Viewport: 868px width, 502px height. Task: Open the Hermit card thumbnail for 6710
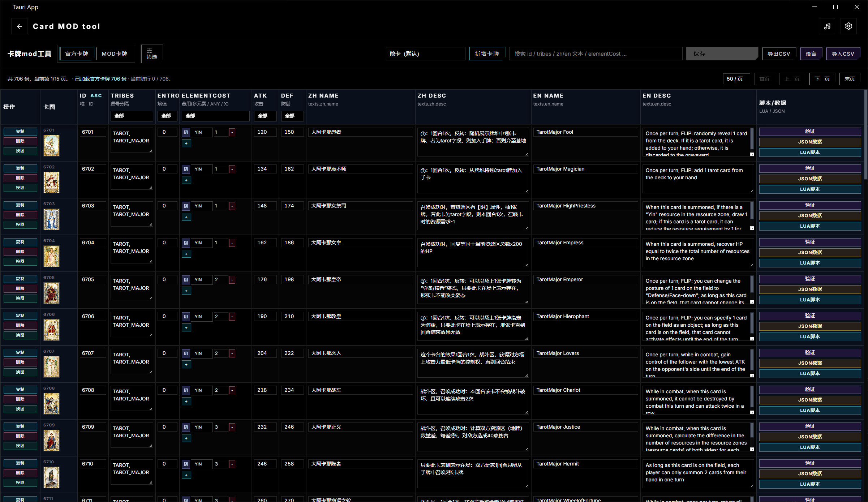pos(51,477)
